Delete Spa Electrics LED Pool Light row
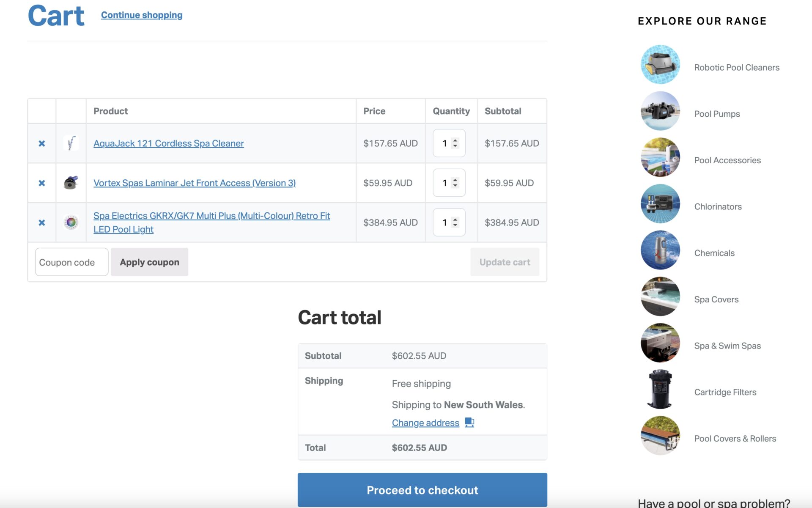Viewport: 812px width, 508px height. [41, 222]
